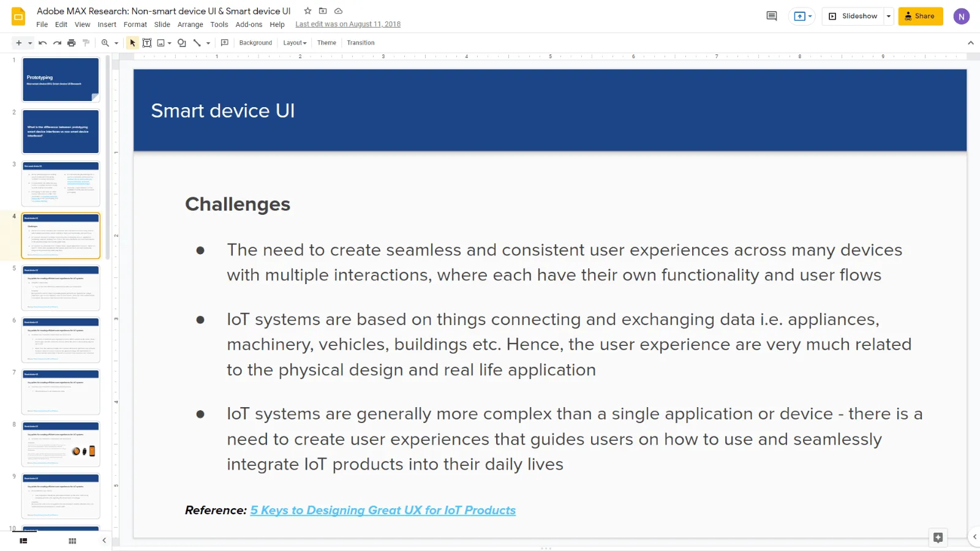Select the Shape tool
Image resolution: width=980 pixels, height=551 pixels.
[x=182, y=43]
